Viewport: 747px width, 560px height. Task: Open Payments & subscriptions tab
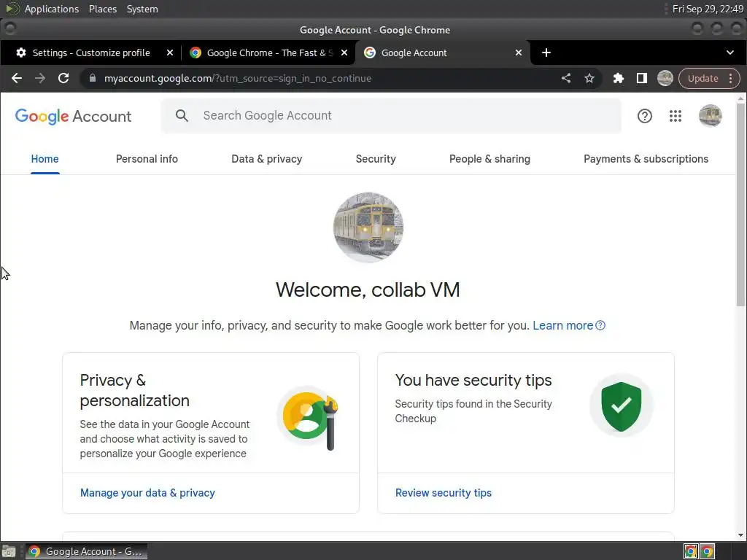[x=646, y=159]
